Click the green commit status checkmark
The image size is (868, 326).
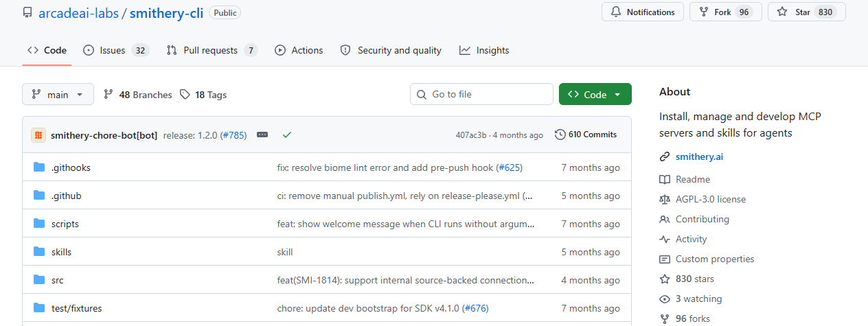[x=287, y=135]
